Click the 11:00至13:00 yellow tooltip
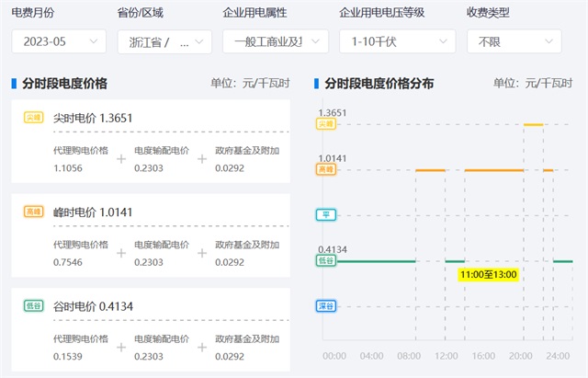This screenshot has height=378, width=588. [x=488, y=274]
